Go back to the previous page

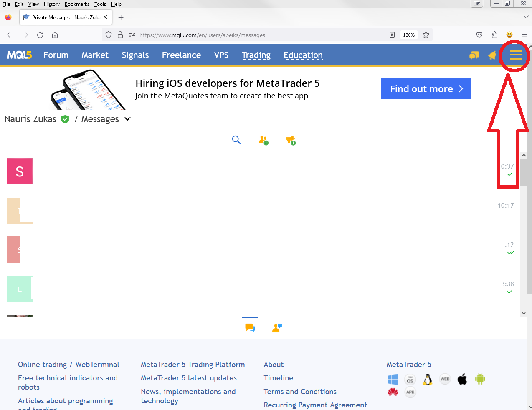pyautogui.click(x=10, y=35)
